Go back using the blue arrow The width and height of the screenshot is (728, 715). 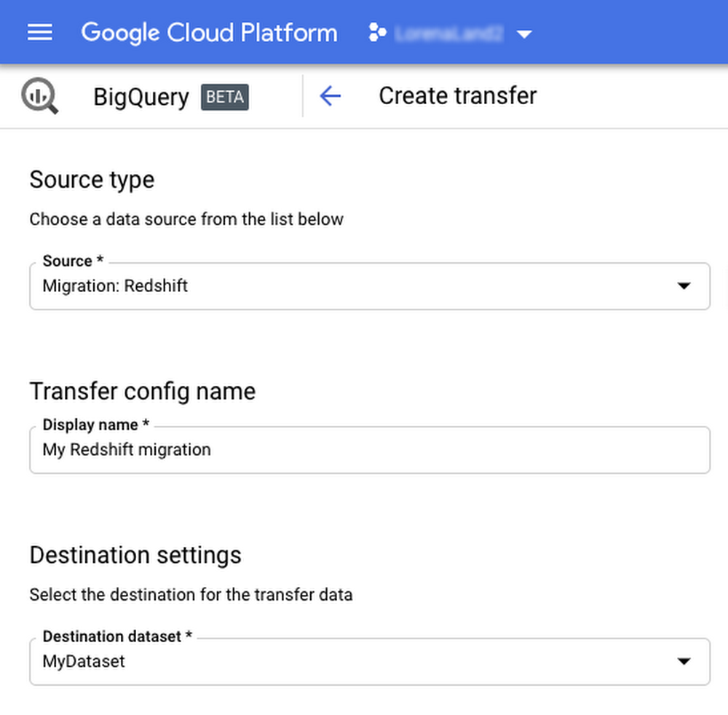(330, 96)
